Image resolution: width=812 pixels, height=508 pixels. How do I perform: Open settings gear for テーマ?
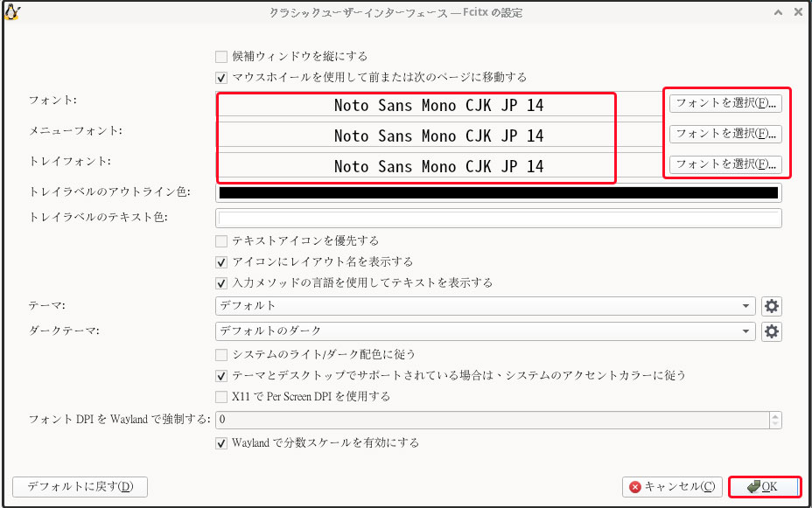tap(771, 306)
